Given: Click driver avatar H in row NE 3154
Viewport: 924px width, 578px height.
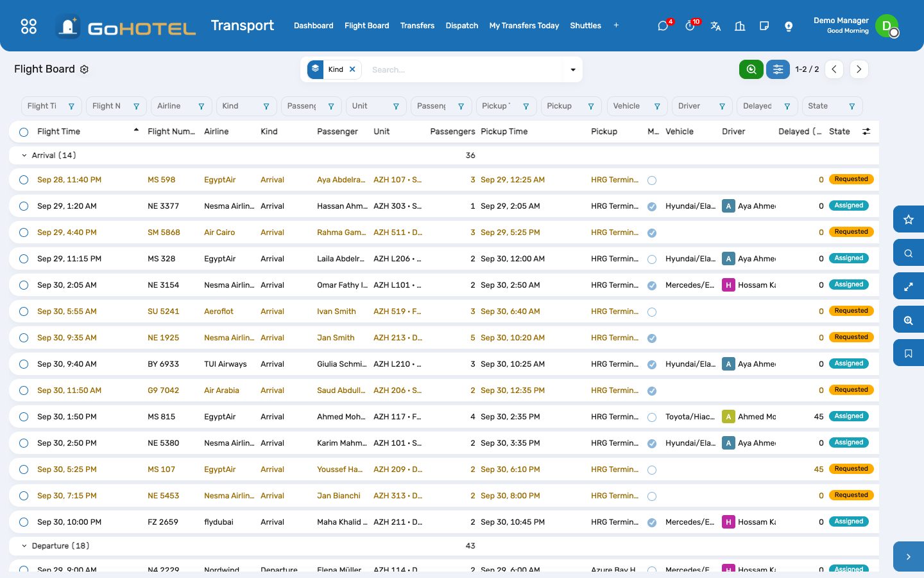Looking at the screenshot, I should [728, 285].
